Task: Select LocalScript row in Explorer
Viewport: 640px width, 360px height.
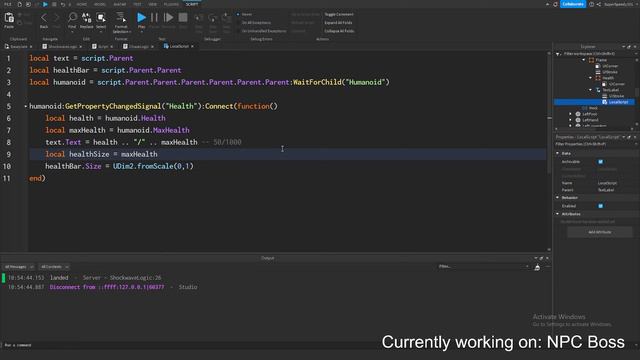Action: [x=594, y=102]
